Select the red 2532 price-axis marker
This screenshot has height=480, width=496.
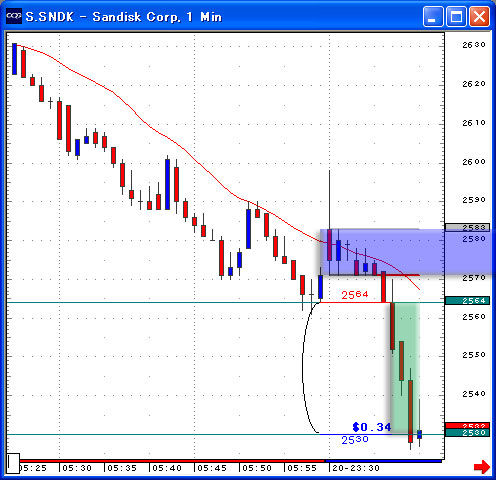(x=467, y=425)
